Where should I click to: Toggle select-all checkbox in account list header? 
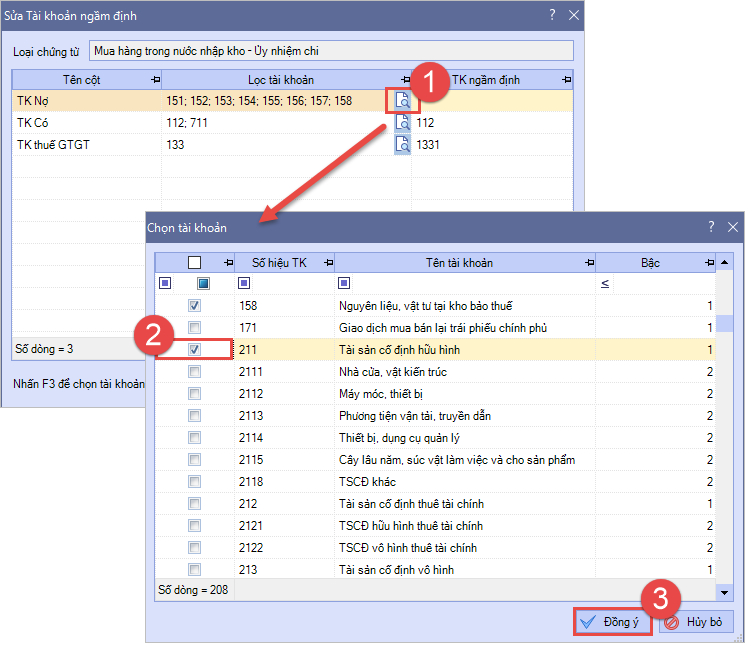[195, 263]
